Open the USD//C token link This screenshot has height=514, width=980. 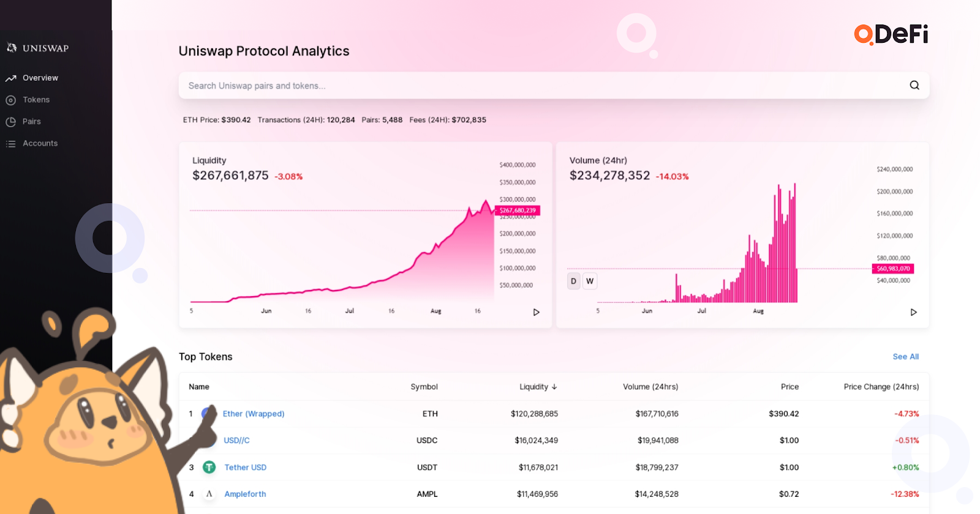click(x=236, y=440)
